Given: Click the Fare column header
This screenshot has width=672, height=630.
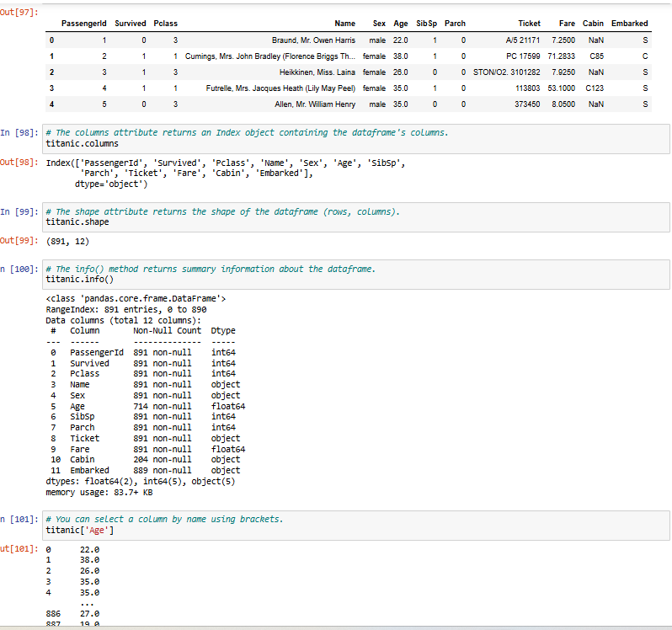Looking at the screenshot, I should [567, 24].
